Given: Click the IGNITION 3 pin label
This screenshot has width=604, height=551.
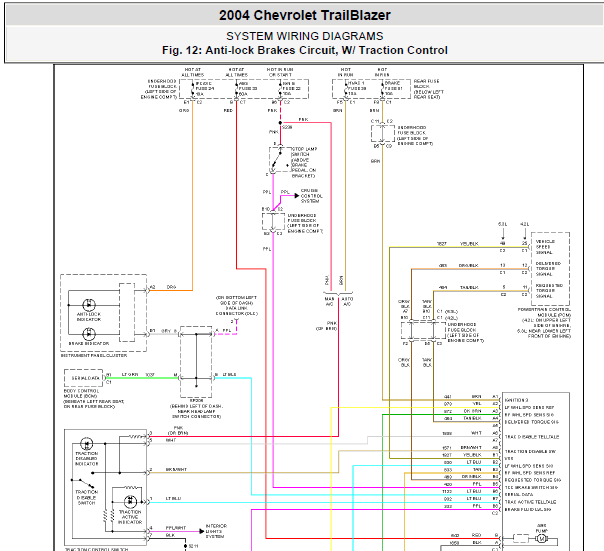Looking at the screenshot, I should pyautogui.click(x=517, y=400).
